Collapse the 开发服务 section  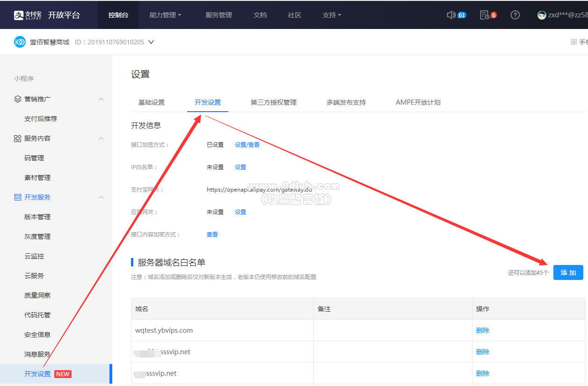(101, 197)
